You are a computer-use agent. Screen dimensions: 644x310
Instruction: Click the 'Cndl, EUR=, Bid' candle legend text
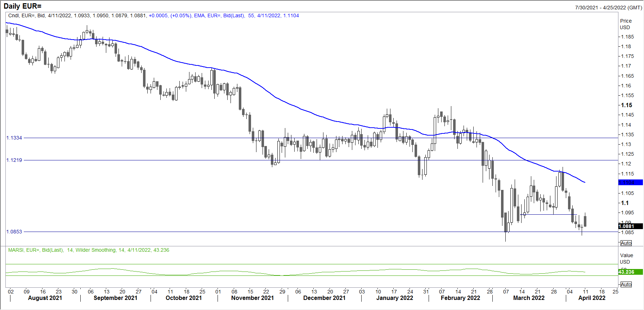27,15
